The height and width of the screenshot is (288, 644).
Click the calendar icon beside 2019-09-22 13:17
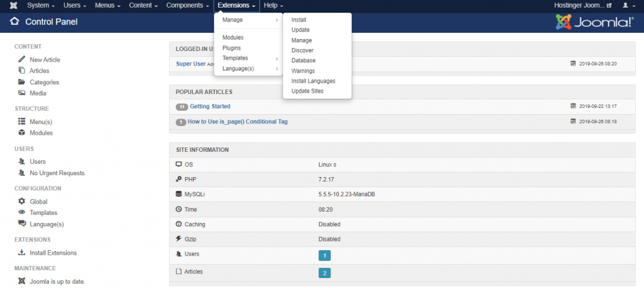pos(573,106)
